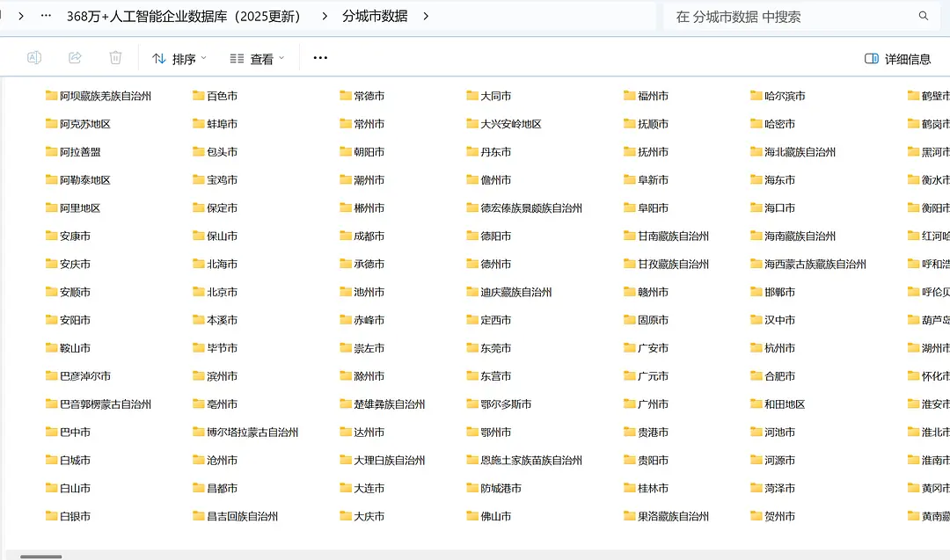The image size is (950, 560).
Task: Select folder icon of 广州市
Action: [x=630, y=404]
